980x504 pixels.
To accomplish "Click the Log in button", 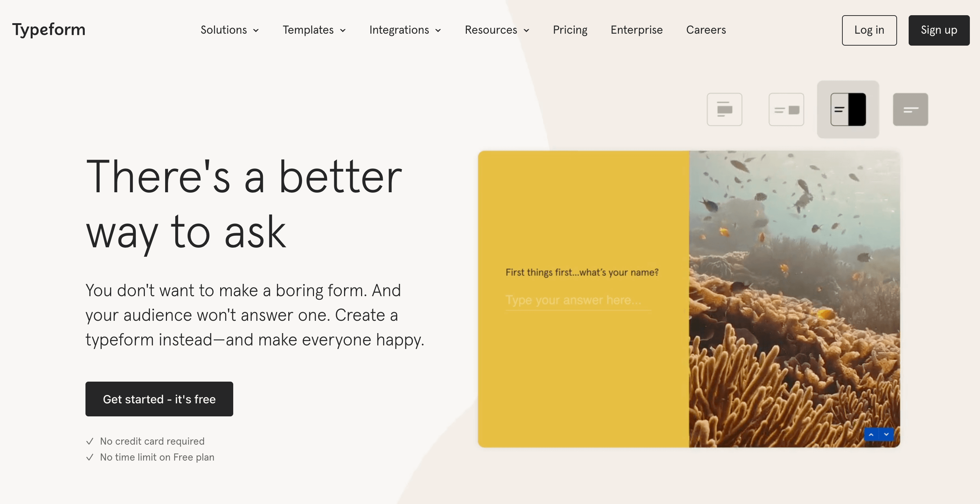I will tap(870, 30).
